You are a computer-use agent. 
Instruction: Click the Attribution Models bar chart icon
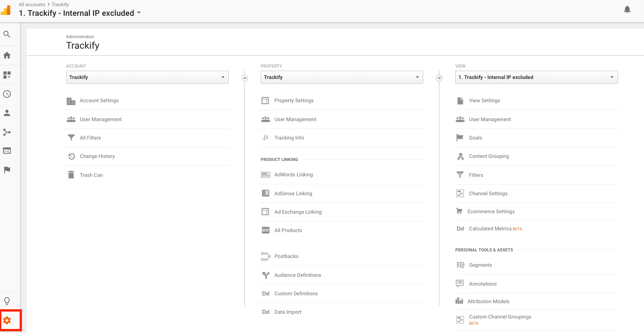459,301
